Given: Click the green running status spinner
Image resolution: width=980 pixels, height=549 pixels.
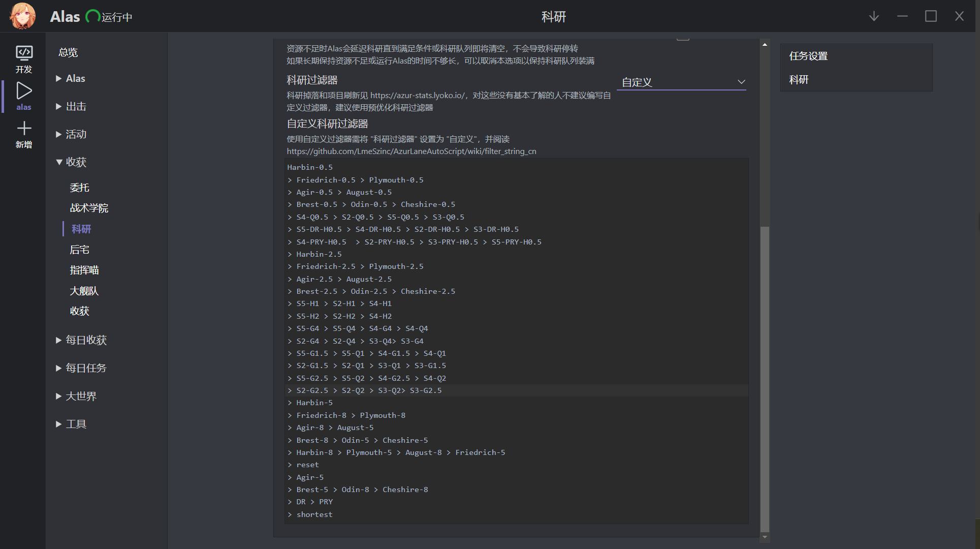Looking at the screenshot, I should 92,17.
